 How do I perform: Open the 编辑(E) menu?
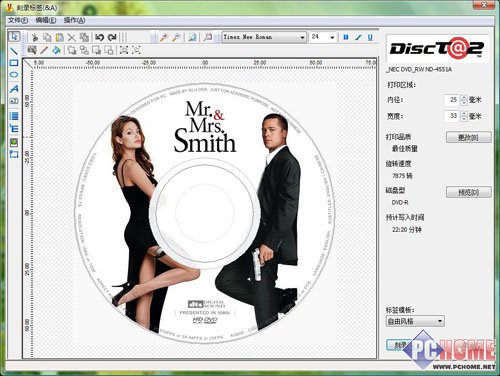[46, 20]
